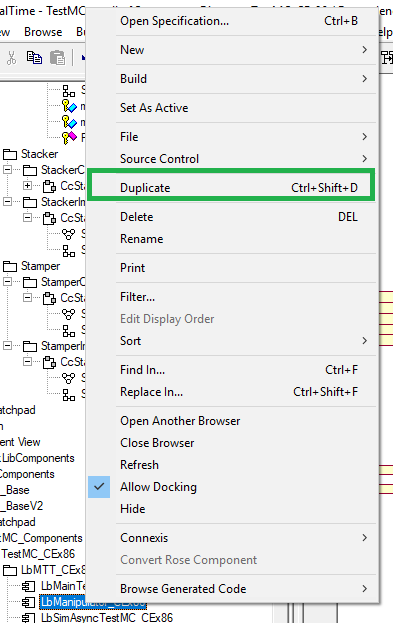
Task: Collapse the StackerC folder node
Action: coord(8,170)
